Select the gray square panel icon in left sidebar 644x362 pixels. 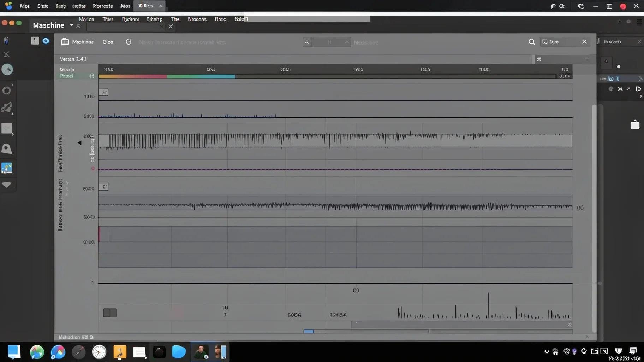[x=7, y=129]
